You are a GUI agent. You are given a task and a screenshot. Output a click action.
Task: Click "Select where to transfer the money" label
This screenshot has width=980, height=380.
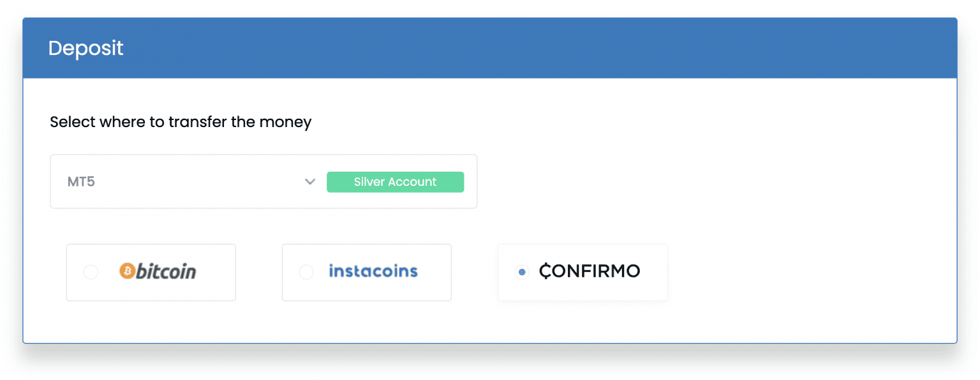(181, 122)
